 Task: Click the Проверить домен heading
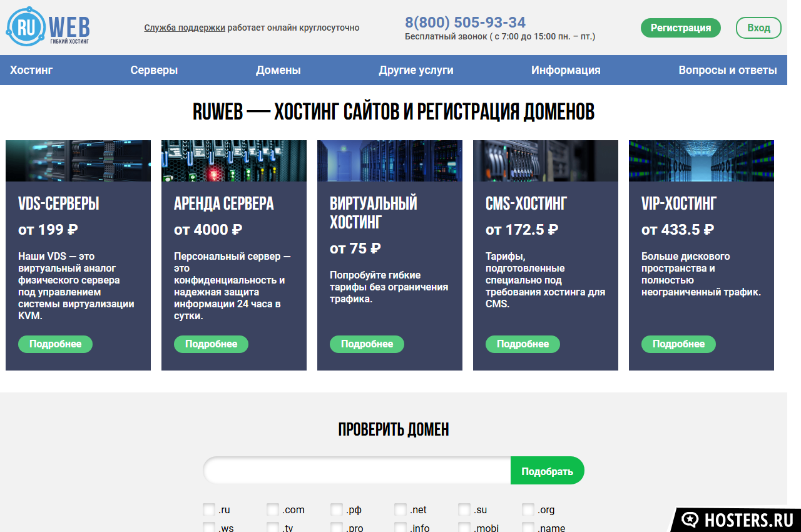(x=394, y=429)
